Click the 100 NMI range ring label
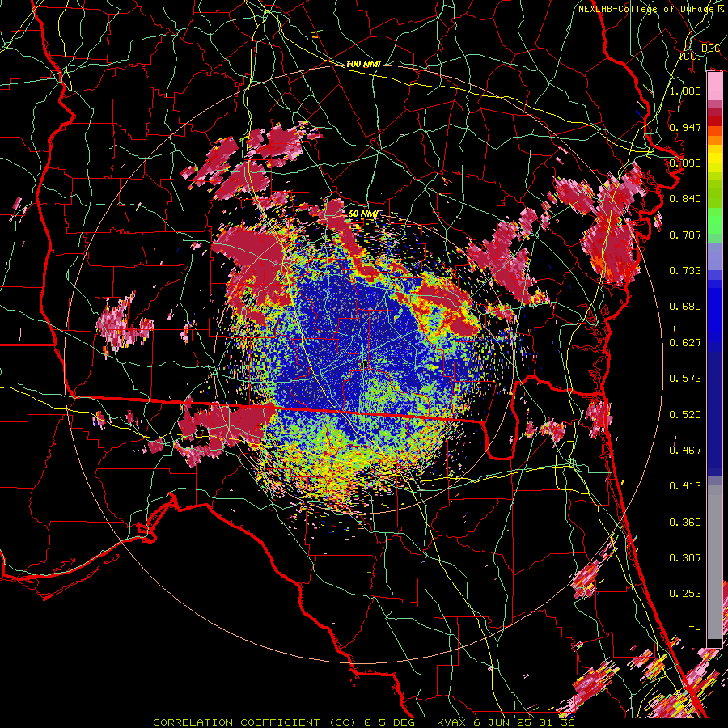This screenshot has height=728, width=728. tap(363, 64)
